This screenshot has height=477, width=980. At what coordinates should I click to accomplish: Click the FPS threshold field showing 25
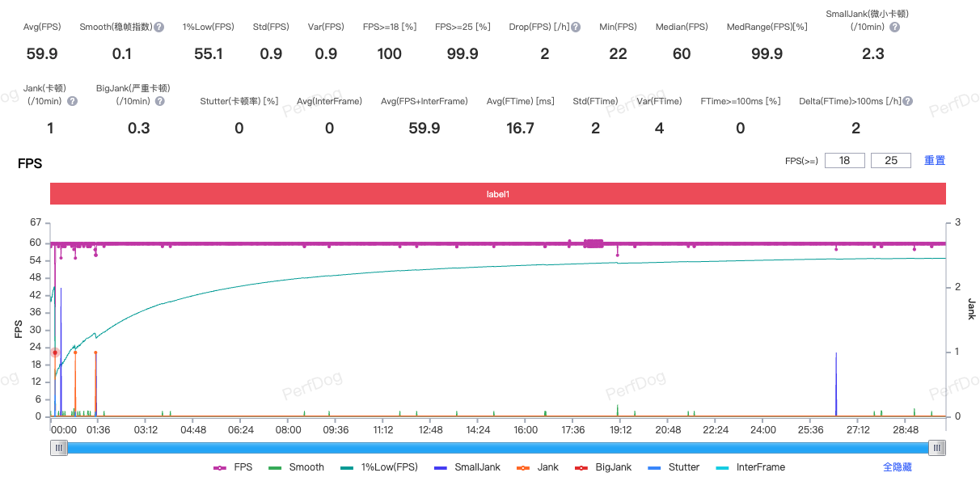coord(891,160)
